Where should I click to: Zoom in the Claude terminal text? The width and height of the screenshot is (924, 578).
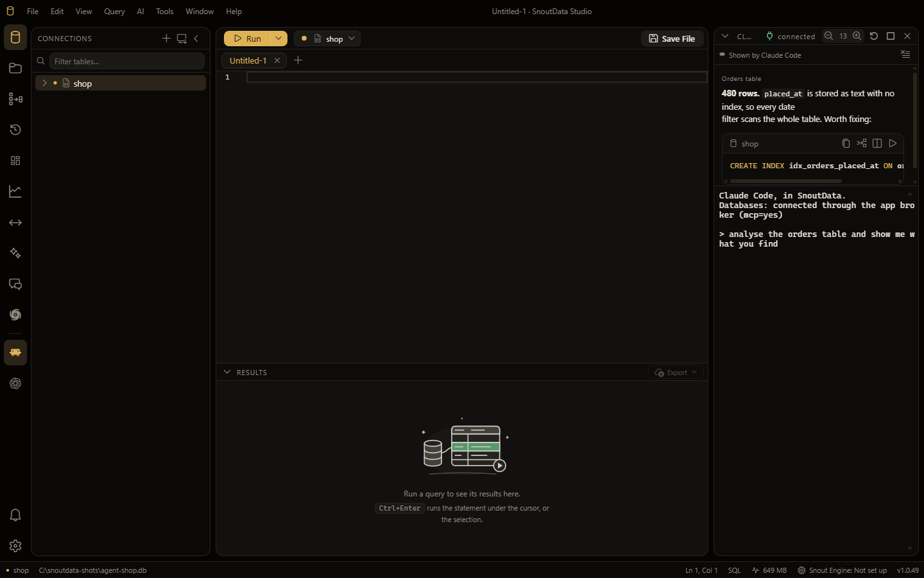click(x=857, y=36)
